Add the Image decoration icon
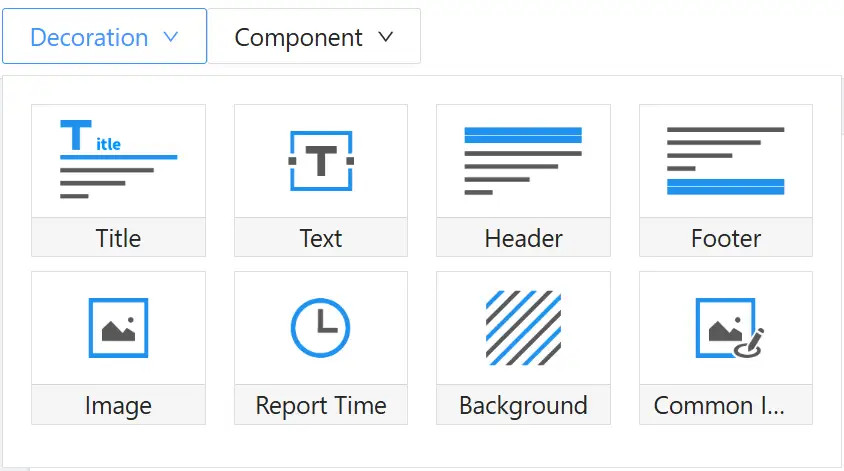The height and width of the screenshot is (471, 844). [118, 327]
